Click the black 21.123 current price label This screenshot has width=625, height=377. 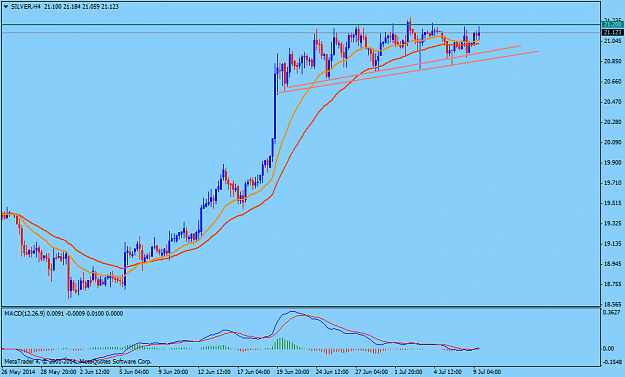pos(613,32)
